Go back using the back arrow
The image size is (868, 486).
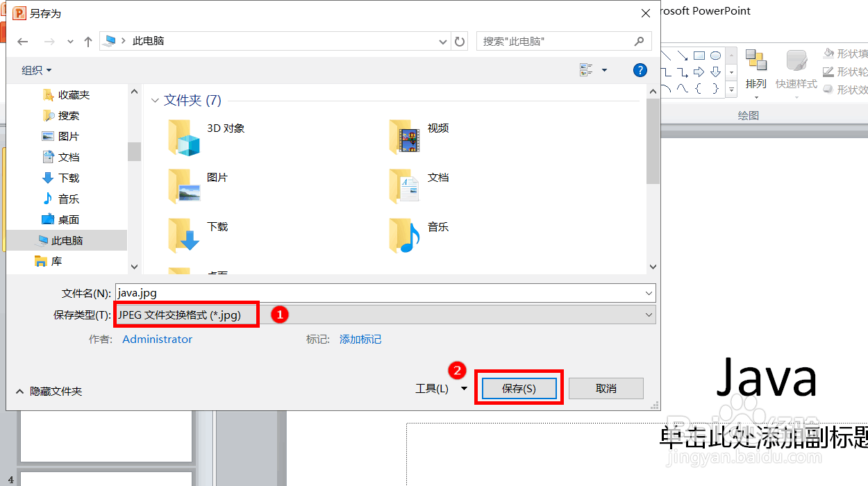pos(23,42)
